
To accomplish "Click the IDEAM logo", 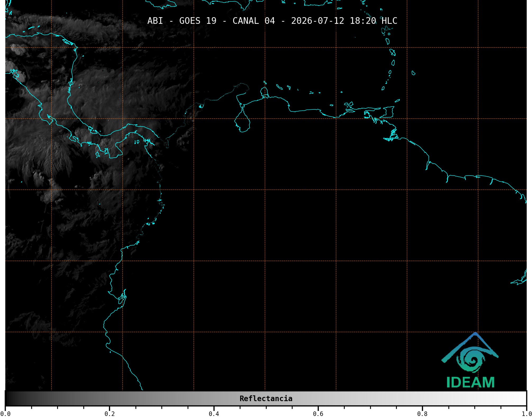I will pyautogui.click(x=470, y=360).
